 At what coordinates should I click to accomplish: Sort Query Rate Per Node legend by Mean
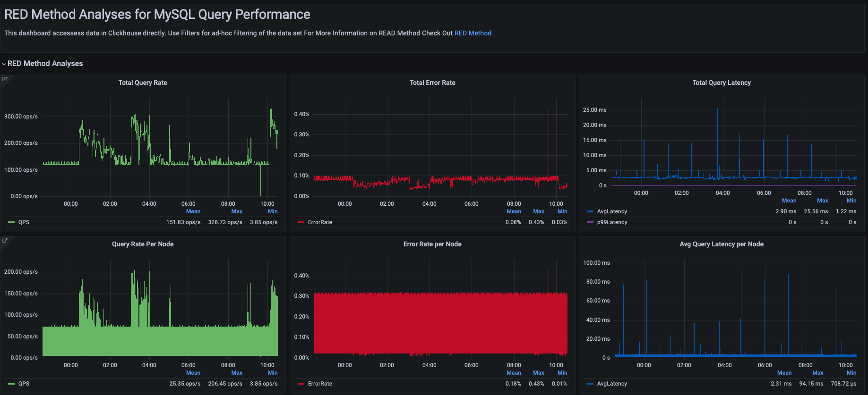point(193,373)
